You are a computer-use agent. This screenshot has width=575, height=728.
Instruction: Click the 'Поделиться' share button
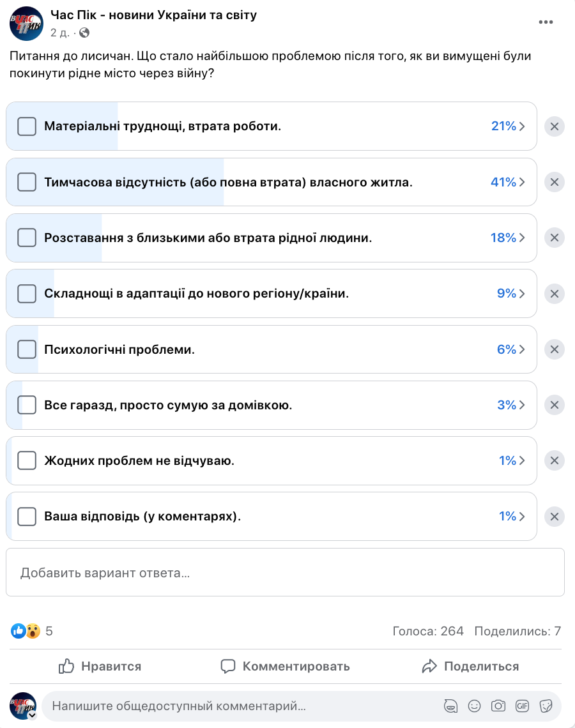[x=471, y=666]
